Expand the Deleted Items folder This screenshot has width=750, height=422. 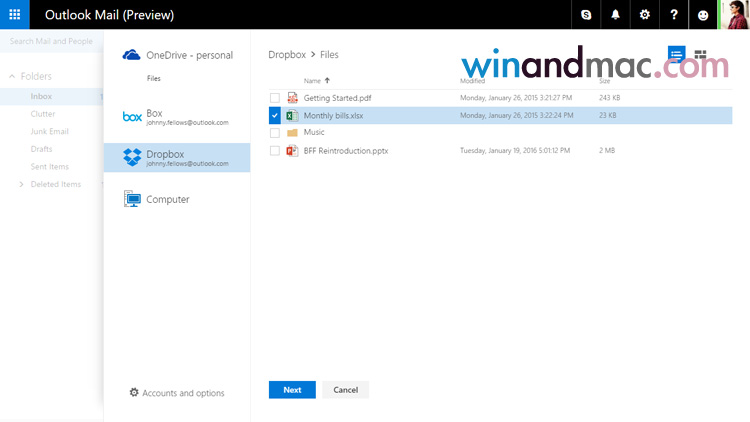tap(22, 184)
